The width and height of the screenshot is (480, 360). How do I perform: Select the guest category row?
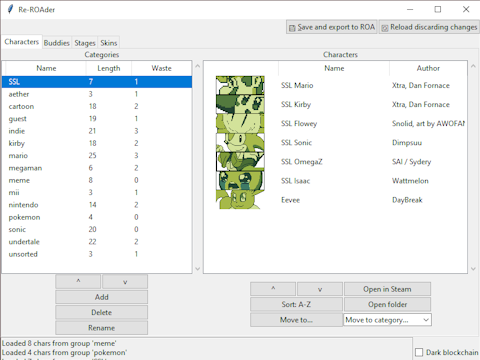97,119
